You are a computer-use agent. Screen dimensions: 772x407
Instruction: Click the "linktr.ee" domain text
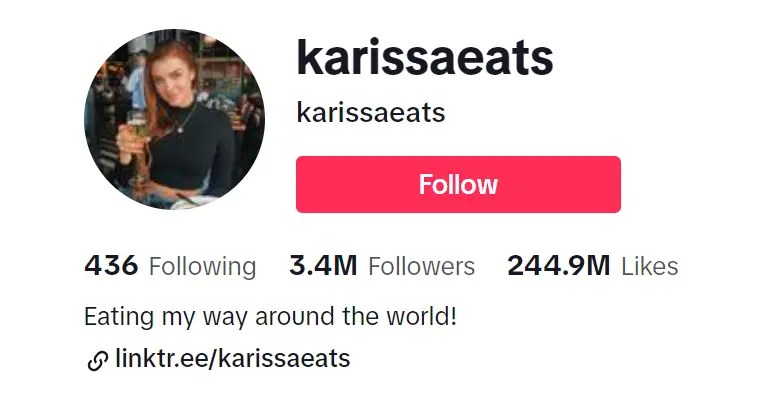[163, 358]
